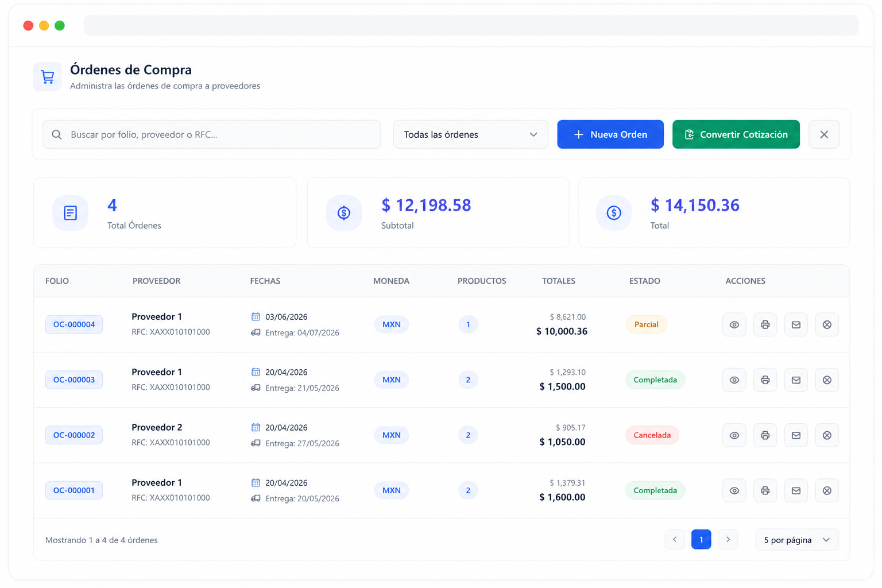
Task: Click the green macOS window zoom button
Action: [x=60, y=25]
